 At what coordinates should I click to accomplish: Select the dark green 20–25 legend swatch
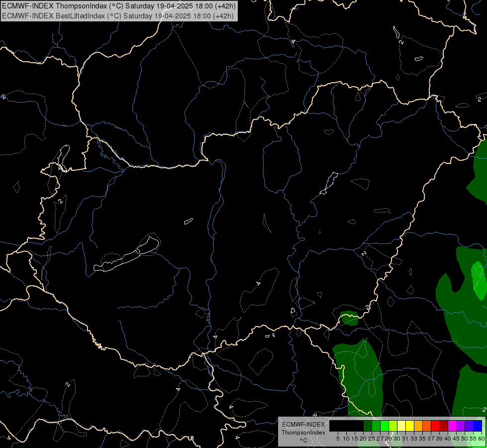(x=368, y=426)
